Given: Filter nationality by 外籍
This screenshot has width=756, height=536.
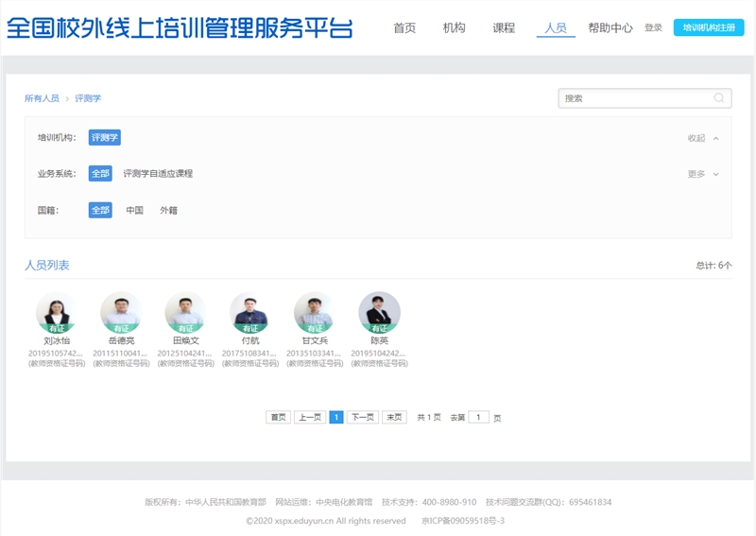Looking at the screenshot, I should point(169,211).
